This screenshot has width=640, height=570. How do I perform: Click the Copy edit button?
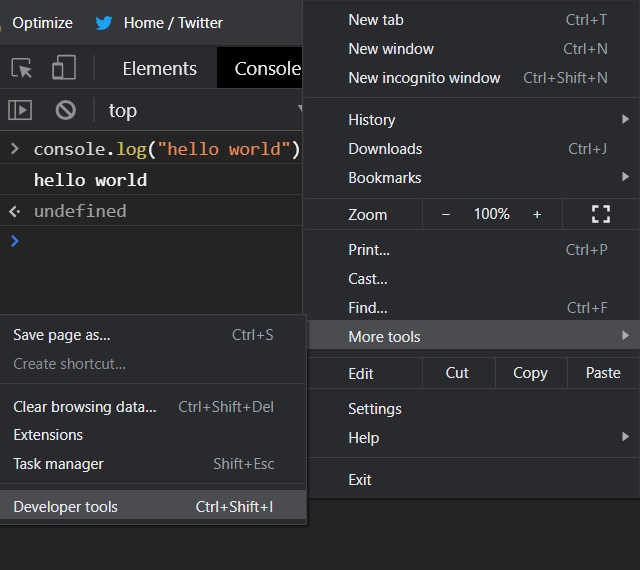[x=530, y=373]
